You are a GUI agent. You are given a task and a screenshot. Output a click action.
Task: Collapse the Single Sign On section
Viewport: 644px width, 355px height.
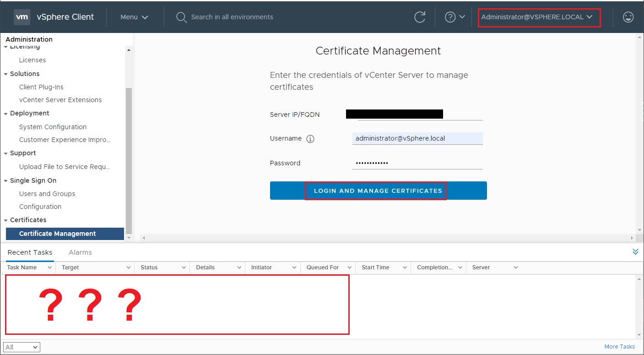[x=6, y=181]
